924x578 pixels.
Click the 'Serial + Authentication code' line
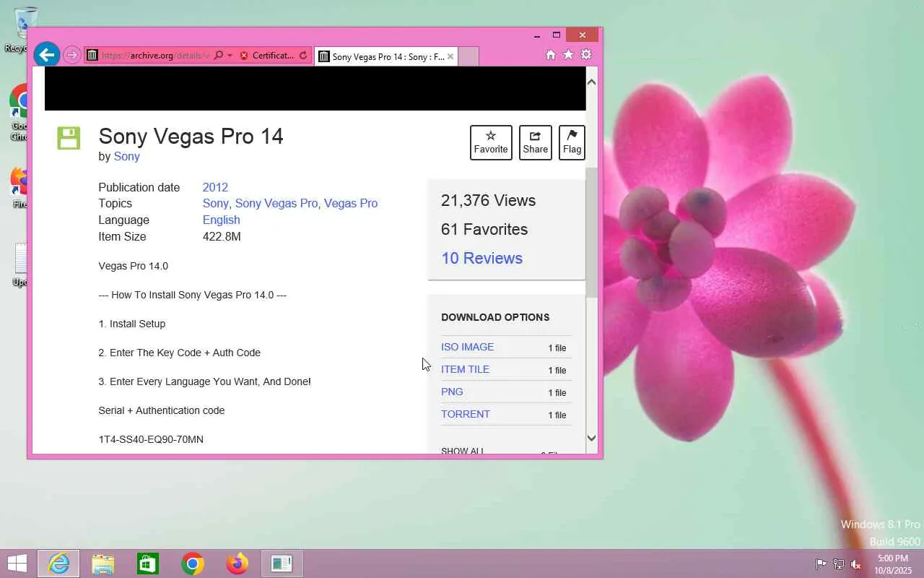click(162, 410)
